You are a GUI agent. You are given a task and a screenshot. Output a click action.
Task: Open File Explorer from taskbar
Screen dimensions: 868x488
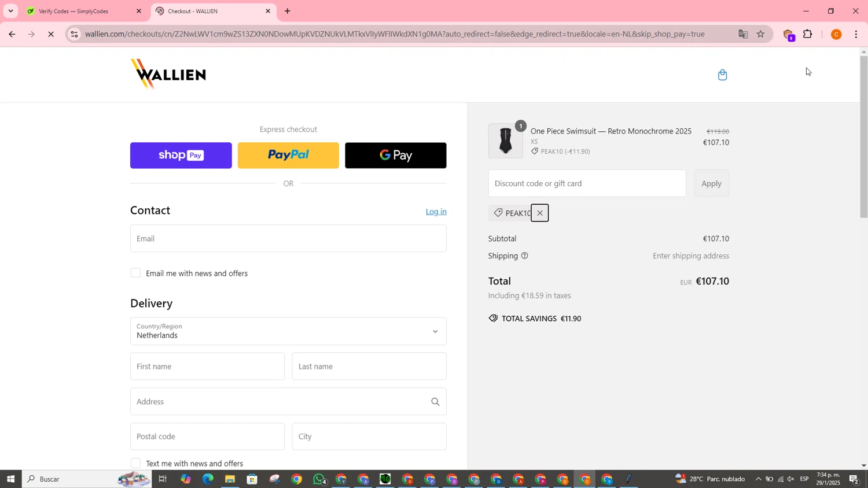coord(230,479)
